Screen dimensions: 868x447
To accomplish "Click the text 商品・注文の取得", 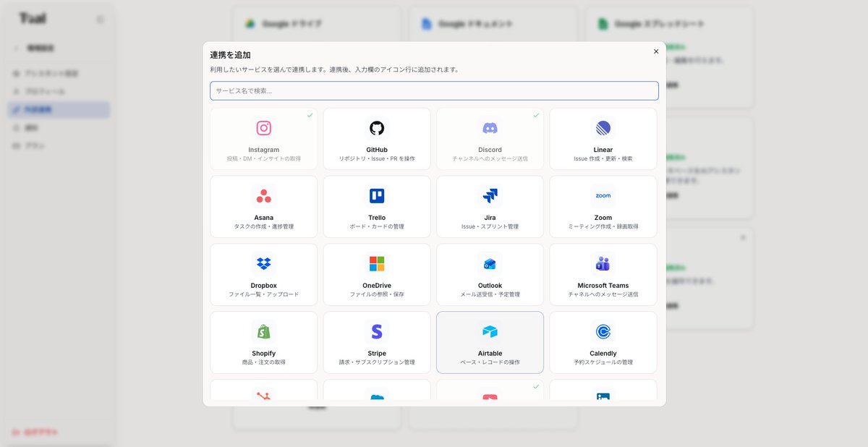I will tap(264, 362).
